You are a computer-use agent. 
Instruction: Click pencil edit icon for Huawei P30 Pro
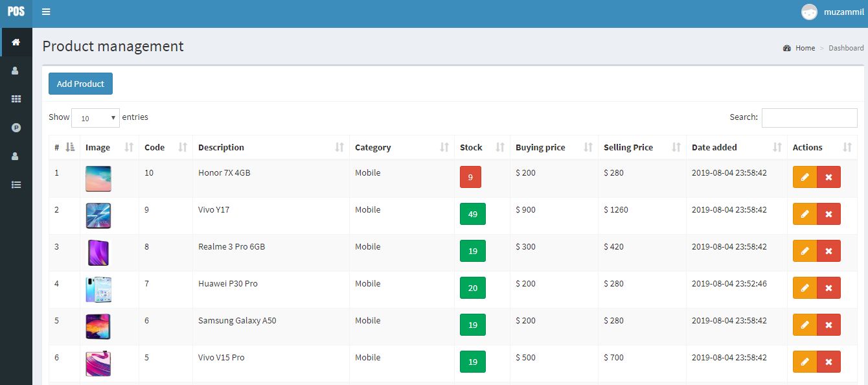click(805, 288)
